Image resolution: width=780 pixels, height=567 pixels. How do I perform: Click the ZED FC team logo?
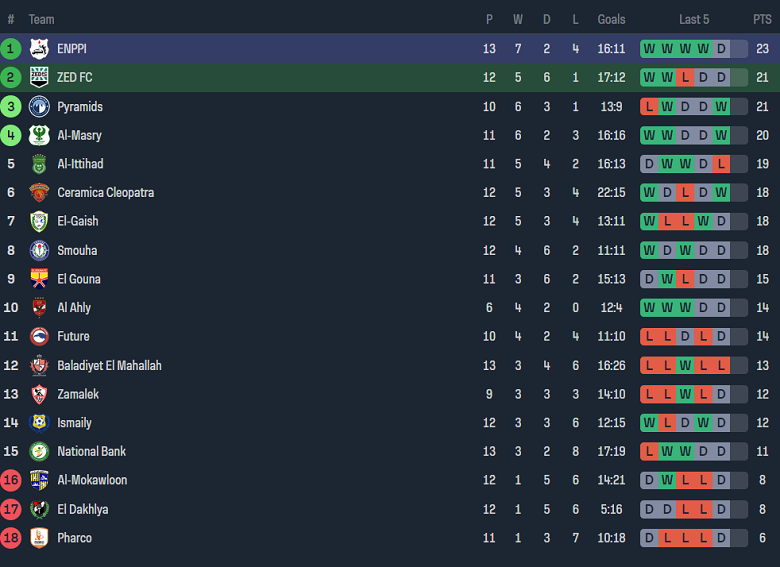(x=39, y=78)
